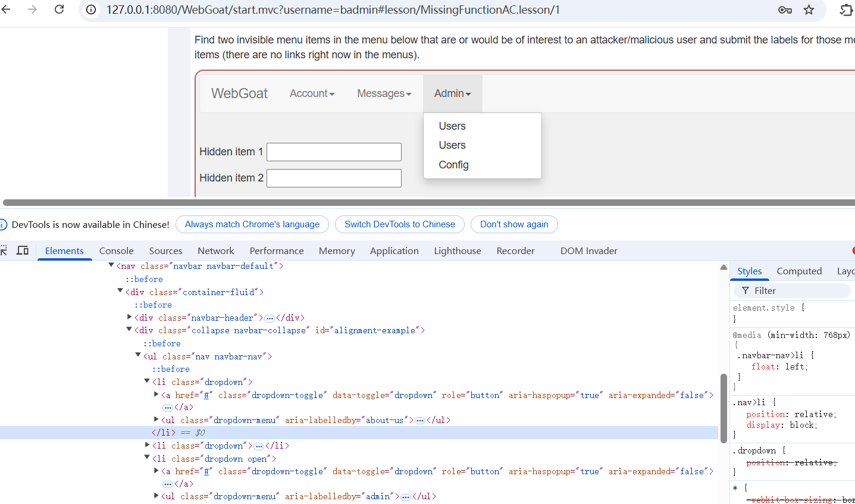The image size is (855, 504).
Task: Click the filter funnel icon in Styles
Action: (745, 291)
